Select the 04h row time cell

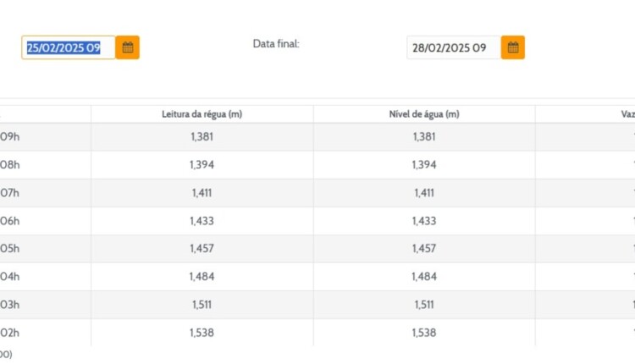[x=10, y=277]
